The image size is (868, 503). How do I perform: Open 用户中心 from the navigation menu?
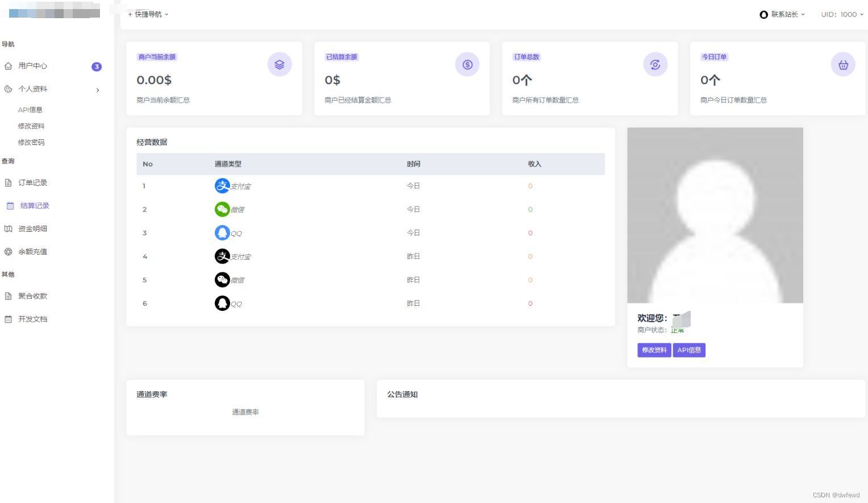point(32,66)
